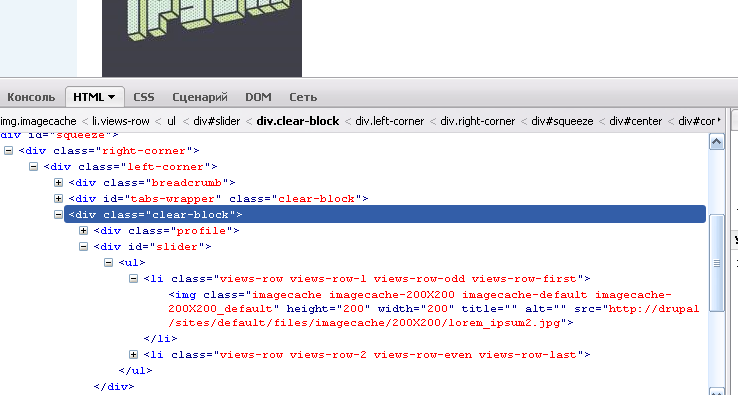Select the div id tabs-wrapper line
This screenshot has width=738, height=395.
click(x=218, y=199)
